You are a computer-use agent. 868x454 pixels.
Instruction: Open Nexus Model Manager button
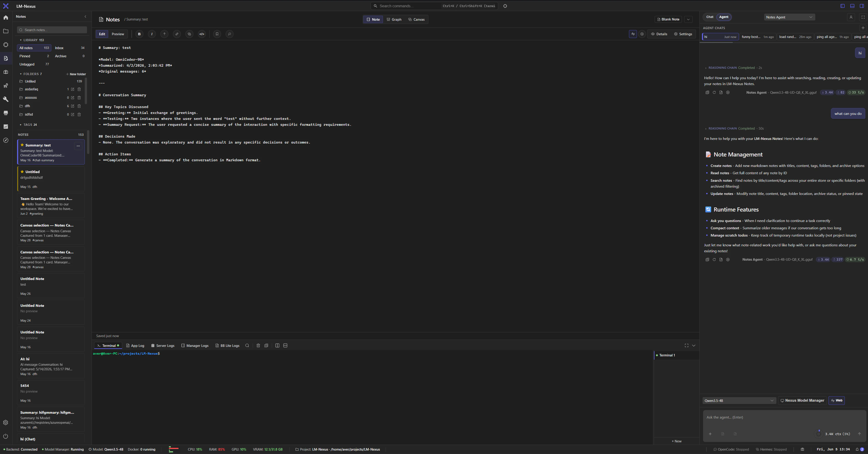[802, 401]
